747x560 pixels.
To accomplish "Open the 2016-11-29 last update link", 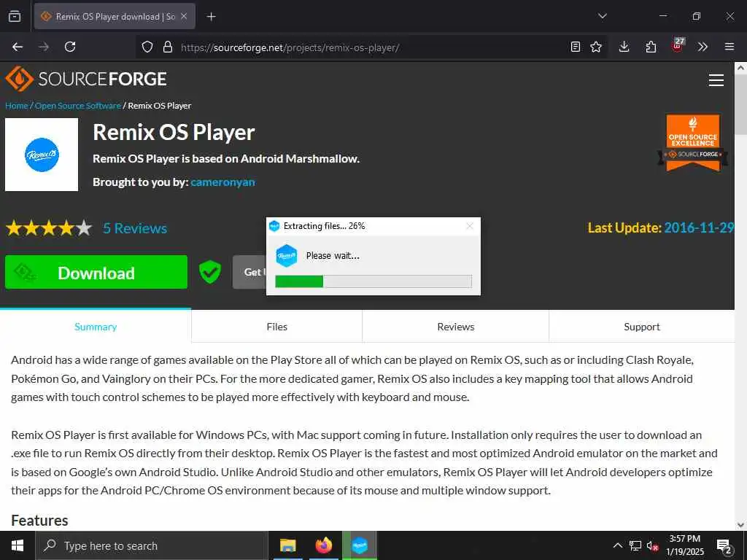I will (x=698, y=228).
